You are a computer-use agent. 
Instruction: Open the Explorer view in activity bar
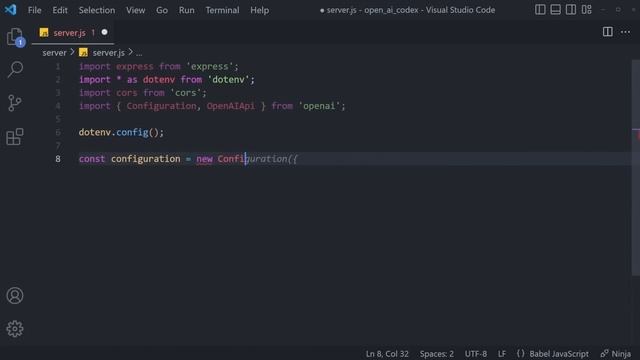tap(15, 37)
